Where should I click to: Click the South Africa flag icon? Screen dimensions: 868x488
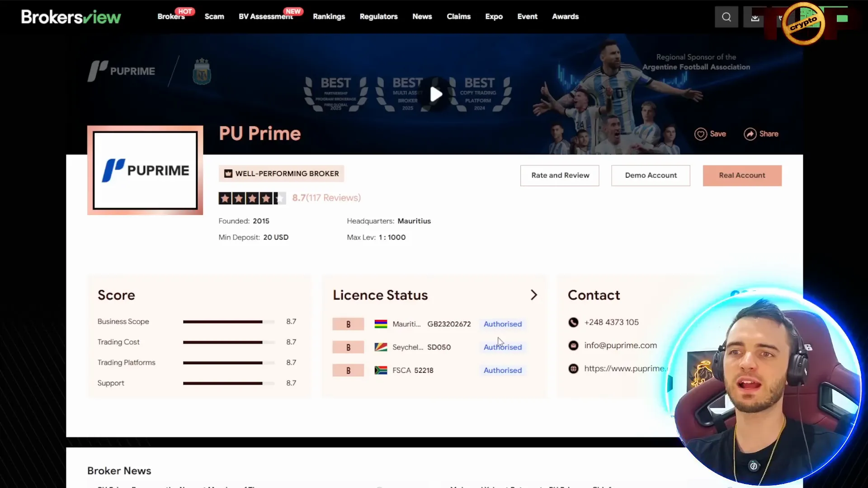(x=381, y=370)
